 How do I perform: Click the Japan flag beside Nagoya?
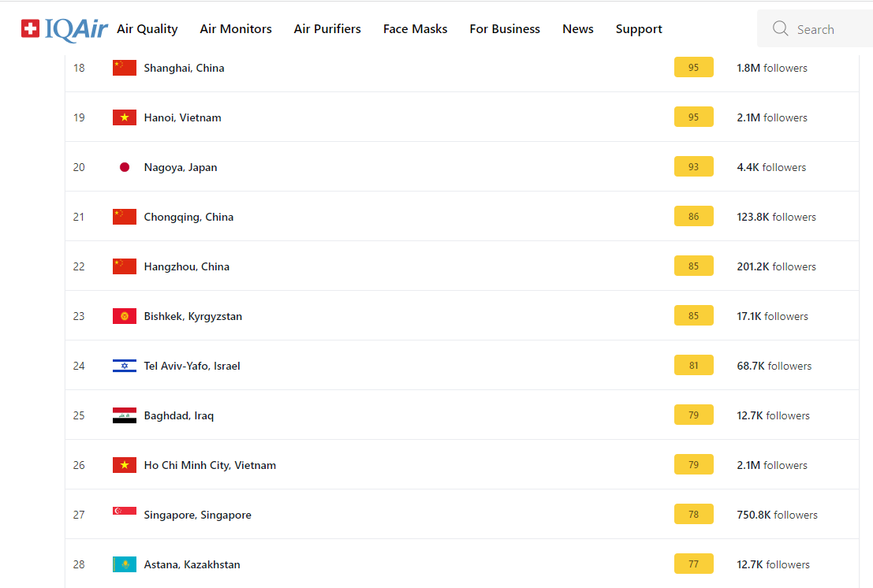[x=125, y=167]
